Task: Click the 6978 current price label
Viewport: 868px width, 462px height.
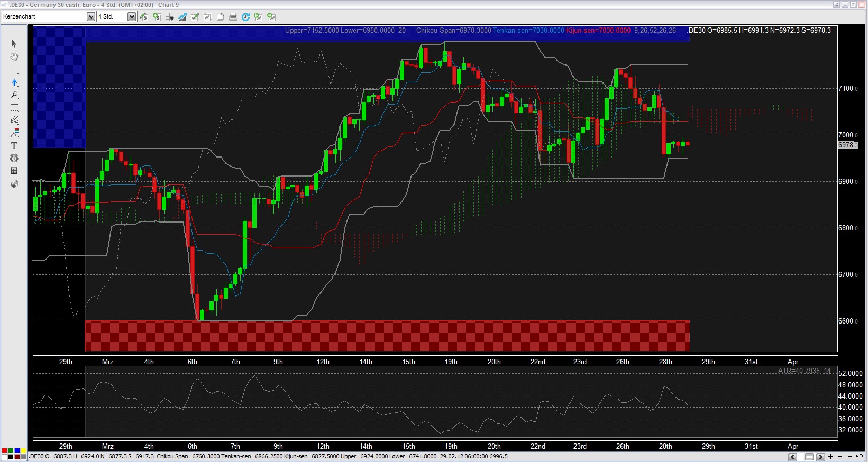Action: point(847,145)
